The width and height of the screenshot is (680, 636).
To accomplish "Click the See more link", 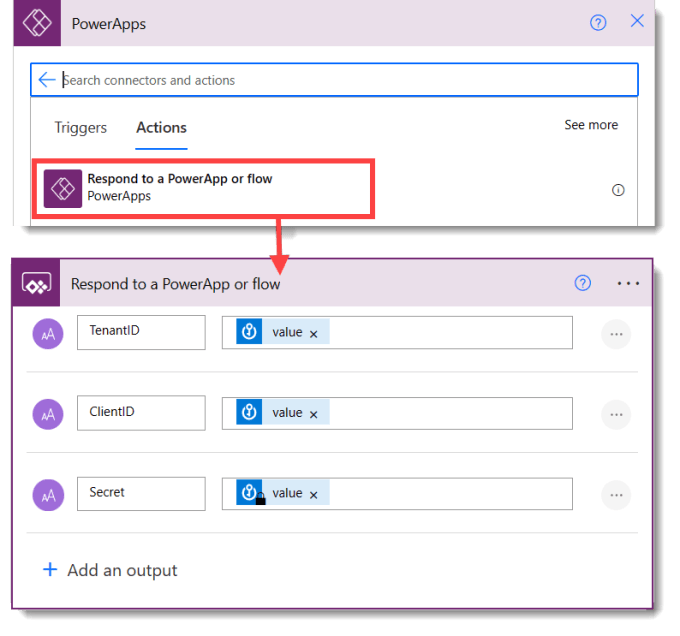I will pos(591,125).
